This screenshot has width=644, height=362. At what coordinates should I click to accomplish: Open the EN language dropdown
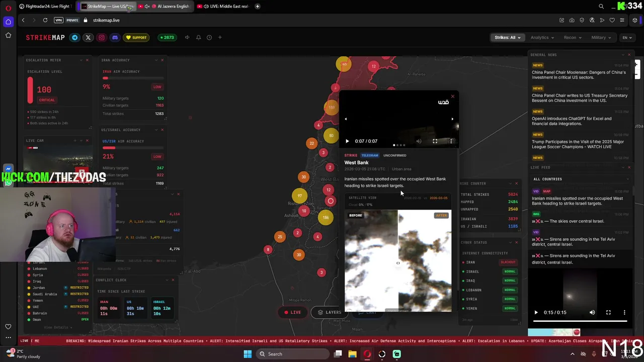tap(627, 37)
